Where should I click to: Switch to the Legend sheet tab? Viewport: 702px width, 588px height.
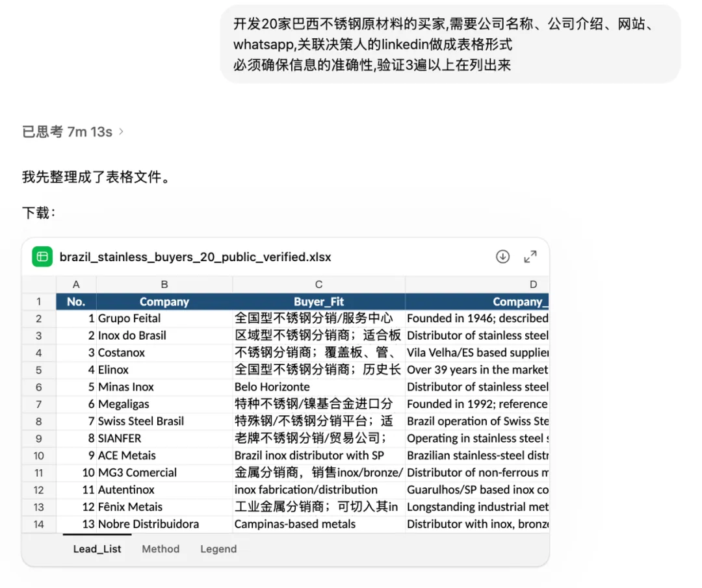(x=218, y=549)
